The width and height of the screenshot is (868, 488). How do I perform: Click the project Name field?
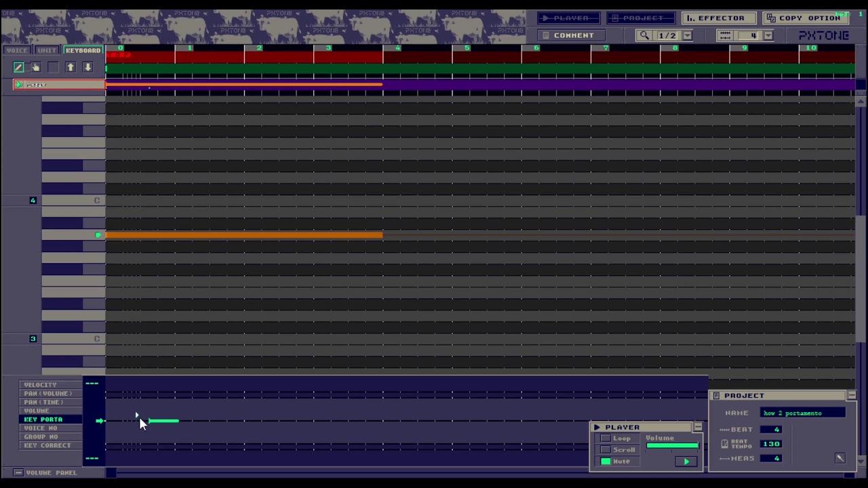804,413
